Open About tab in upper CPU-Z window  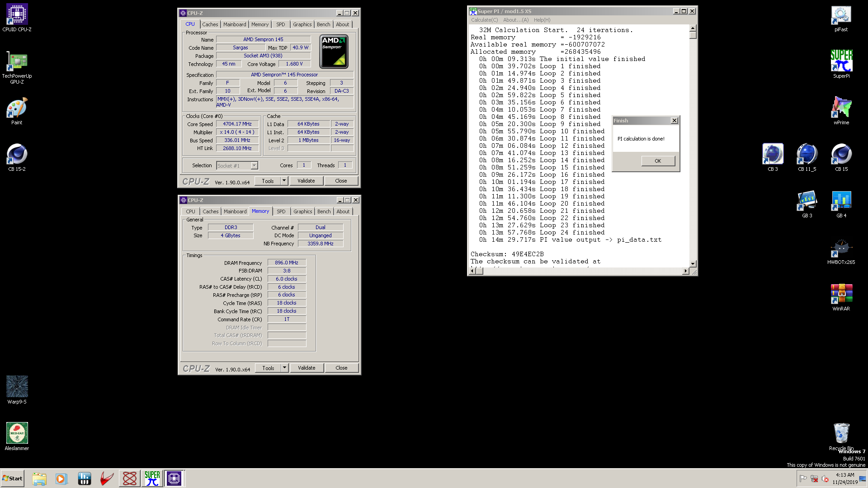342,24
